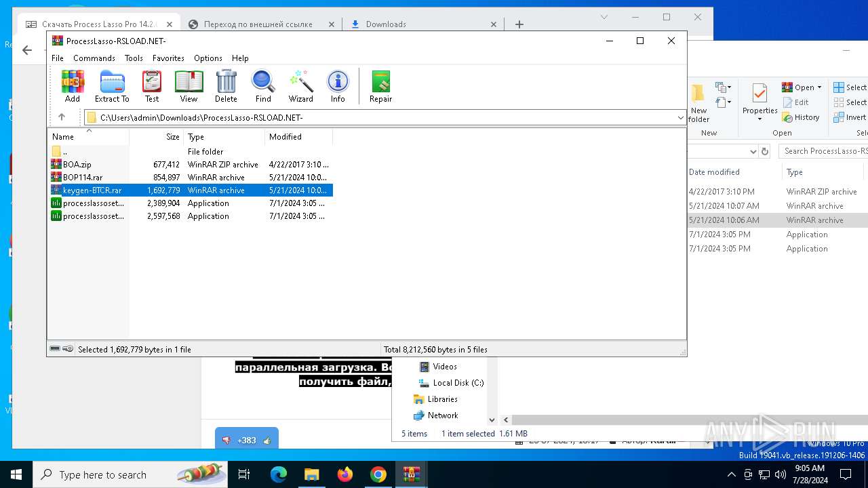Open the parent folder '..' entry

pos(190,151)
